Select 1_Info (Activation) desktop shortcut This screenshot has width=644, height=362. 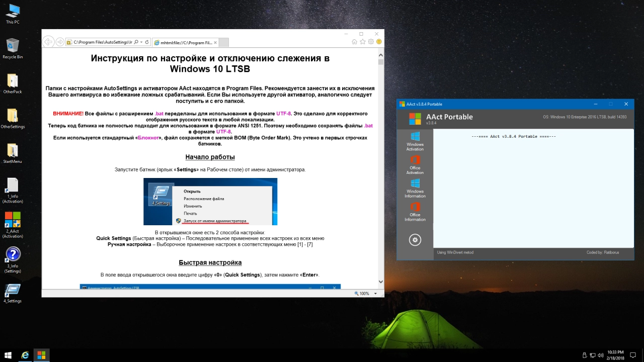coord(13,191)
